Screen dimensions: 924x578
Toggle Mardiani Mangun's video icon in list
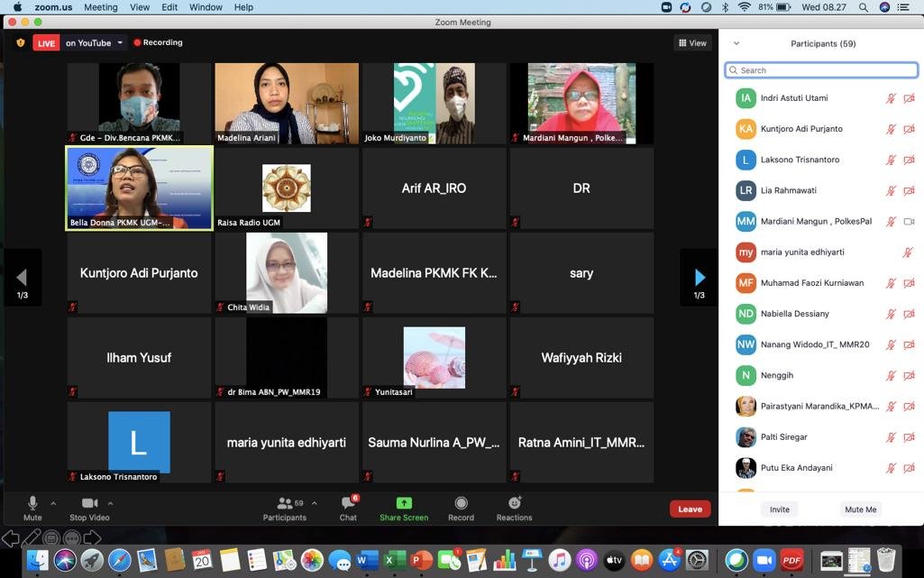[909, 221]
